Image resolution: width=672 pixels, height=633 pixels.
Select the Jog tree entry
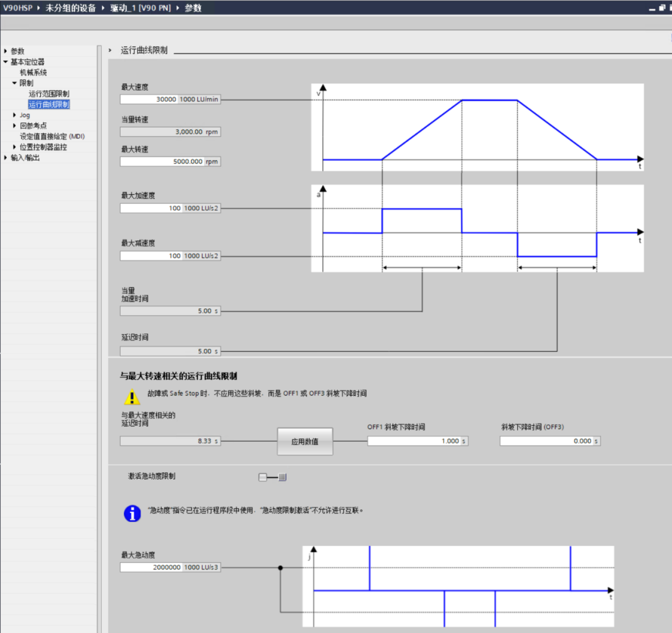tap(25, 115)
